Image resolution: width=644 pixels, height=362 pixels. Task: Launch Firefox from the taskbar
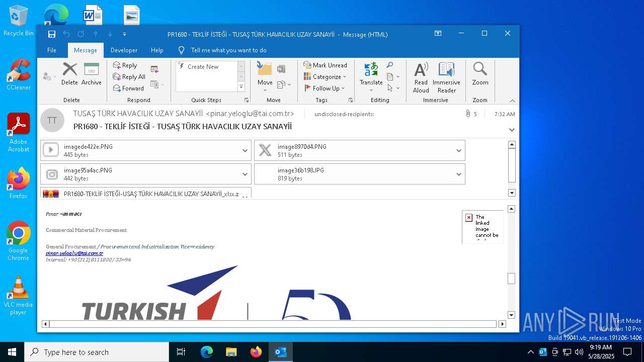[x=256, y=352]
